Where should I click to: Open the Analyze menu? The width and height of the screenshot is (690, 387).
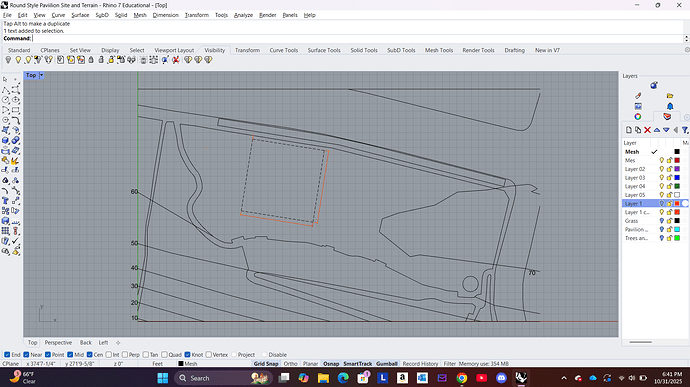point(243,15)
